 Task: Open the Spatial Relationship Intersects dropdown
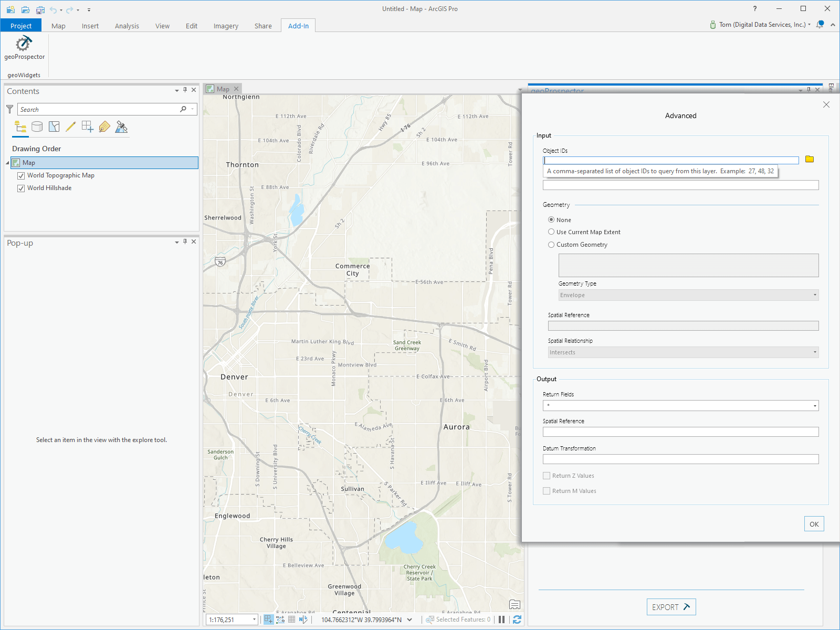coord(683,352)
